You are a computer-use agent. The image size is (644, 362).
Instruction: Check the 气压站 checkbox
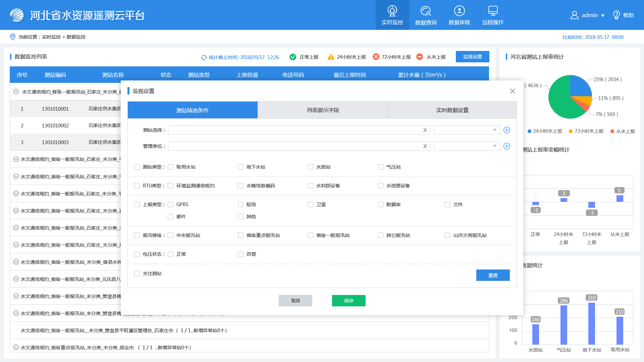tap(381, 167)
